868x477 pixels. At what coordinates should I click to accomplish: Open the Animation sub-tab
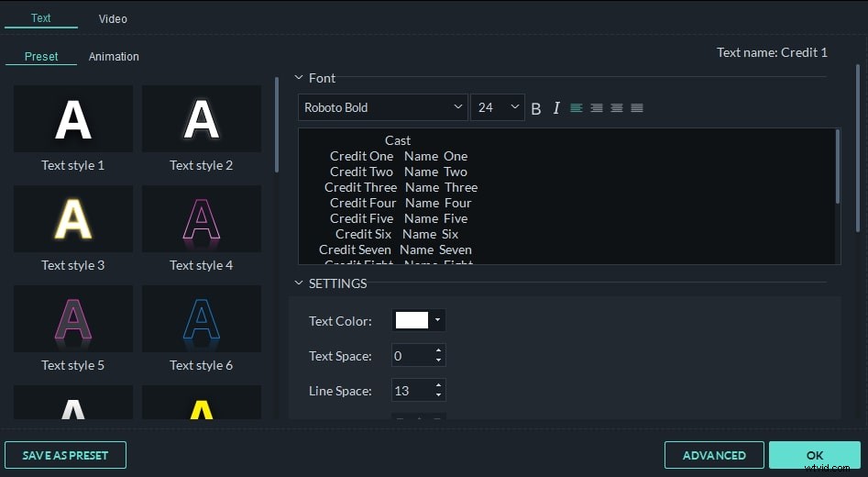point(114,57)
